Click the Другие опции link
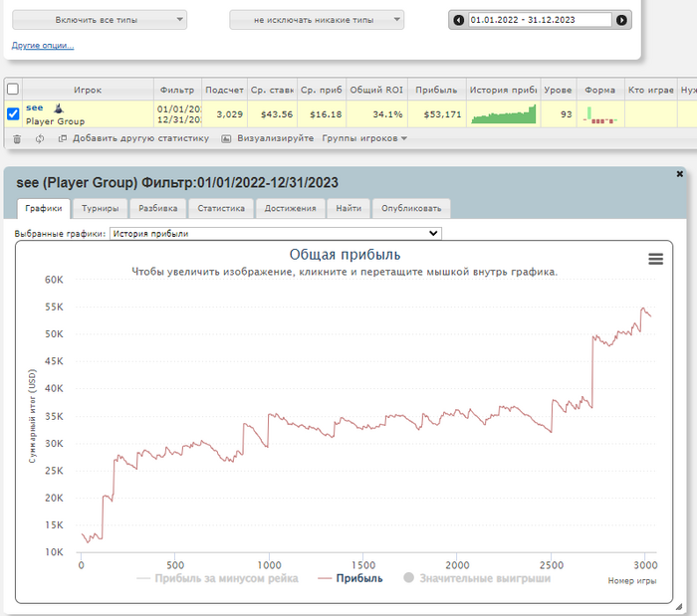This screenshot has width=697, height=616. (43, 46)
